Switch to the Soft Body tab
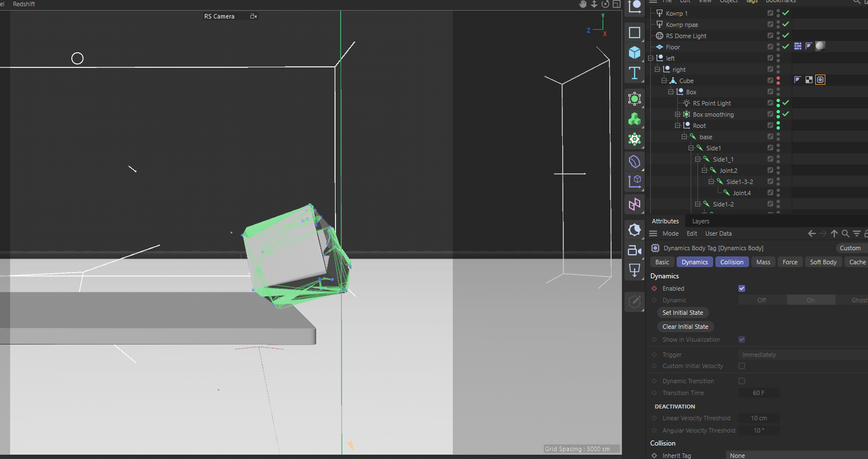 pyautogui.click(x=823, y=262)
